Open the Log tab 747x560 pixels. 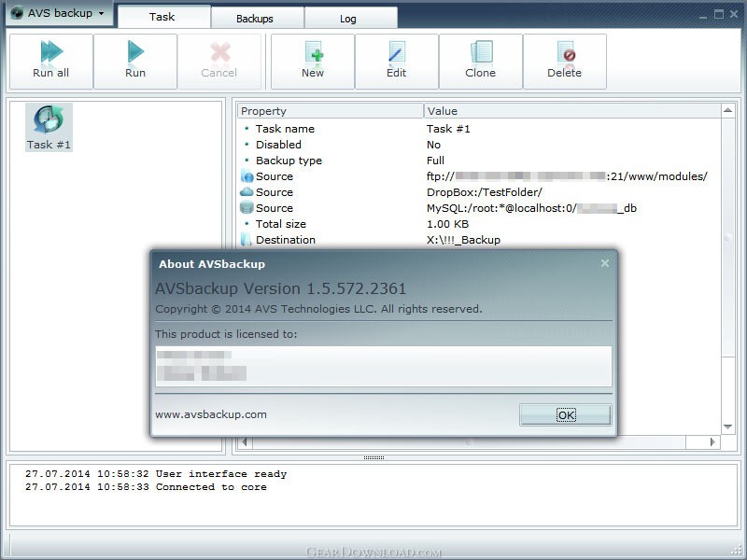(347, 18)
